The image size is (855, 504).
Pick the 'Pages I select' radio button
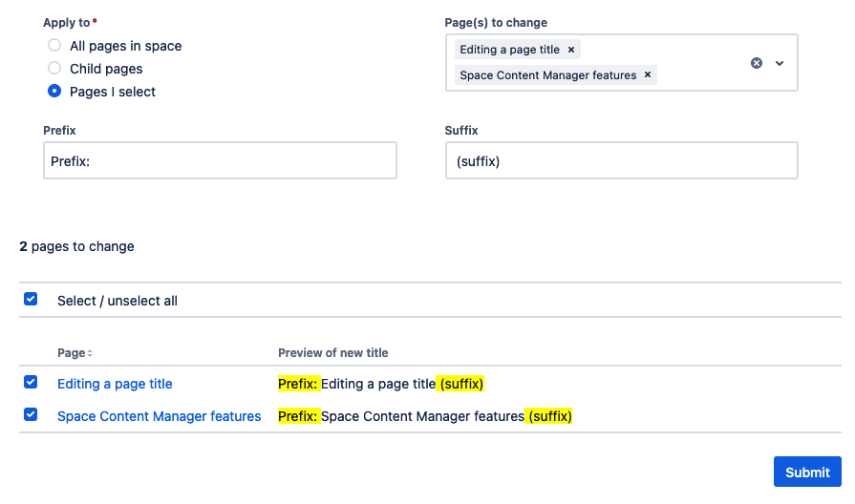click(x=54, y=92)
